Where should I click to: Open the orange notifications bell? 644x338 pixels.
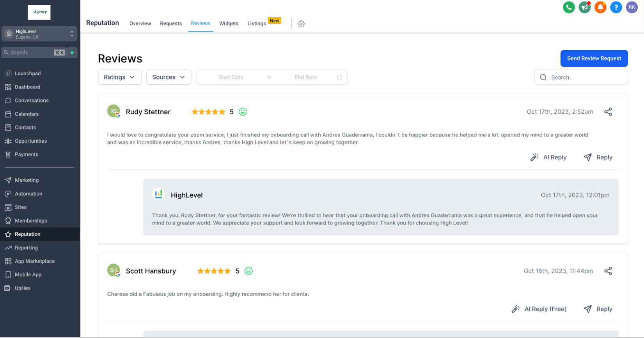pyautogui.click(x=600, y=7)
